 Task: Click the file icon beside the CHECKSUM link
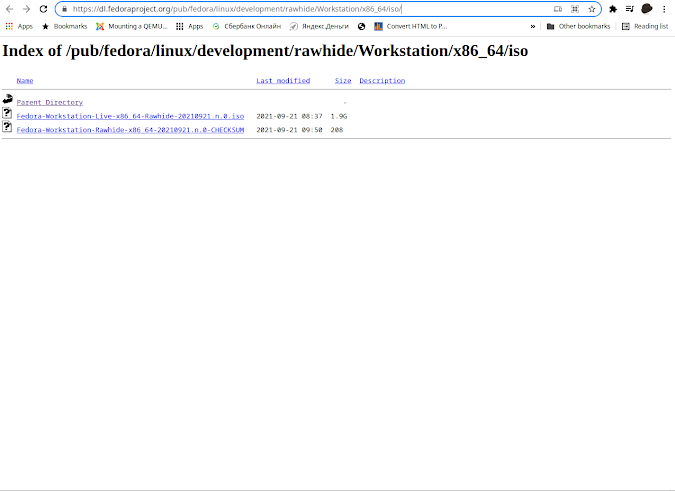(x=7, y=127)
